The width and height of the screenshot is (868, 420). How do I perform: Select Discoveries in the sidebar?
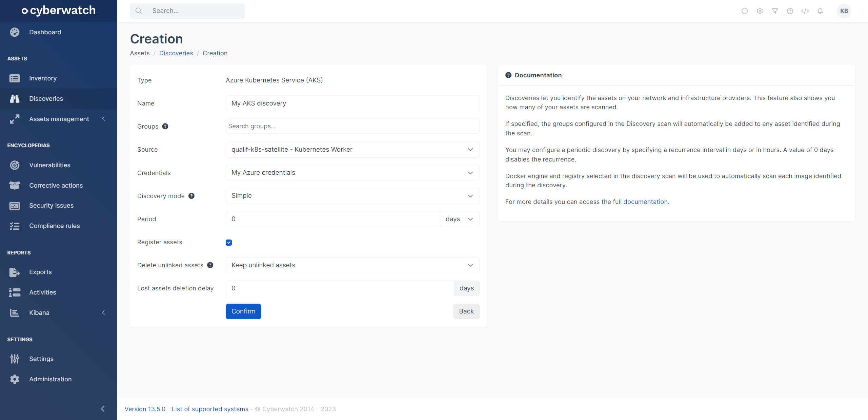(x=59, y=99)
